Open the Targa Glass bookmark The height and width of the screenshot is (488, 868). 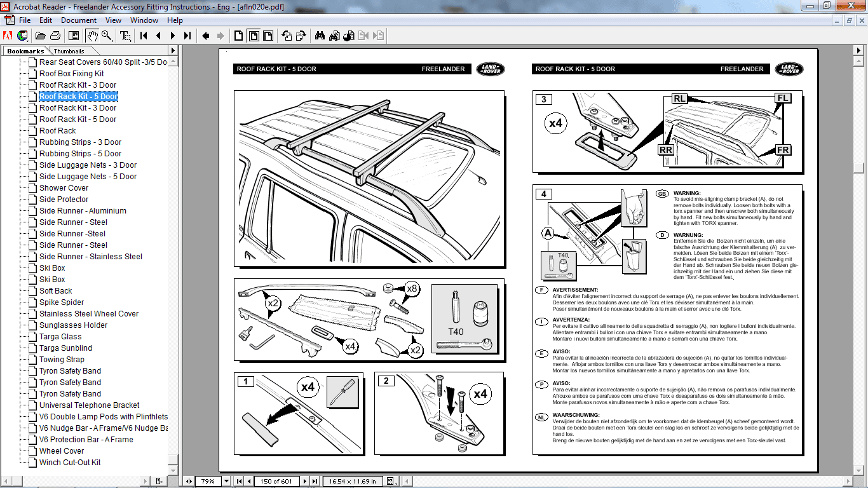click(60, 337)
